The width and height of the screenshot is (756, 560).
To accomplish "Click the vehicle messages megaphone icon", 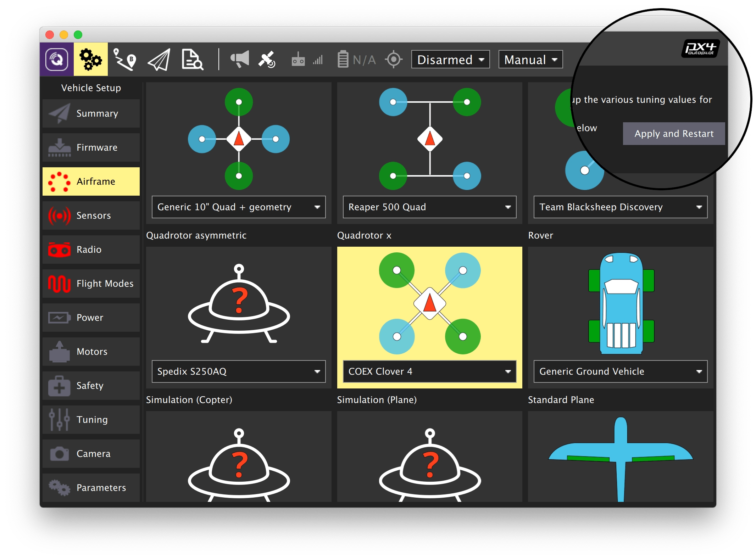I will click(240, 59).
